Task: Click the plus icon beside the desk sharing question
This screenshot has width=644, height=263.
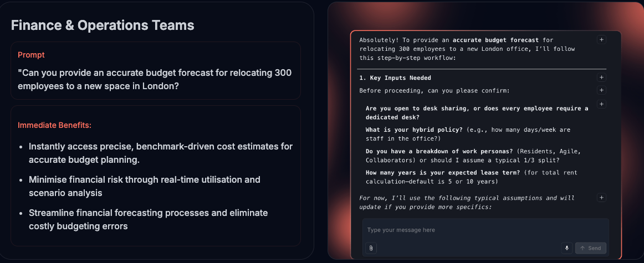Action: [601, 104]
